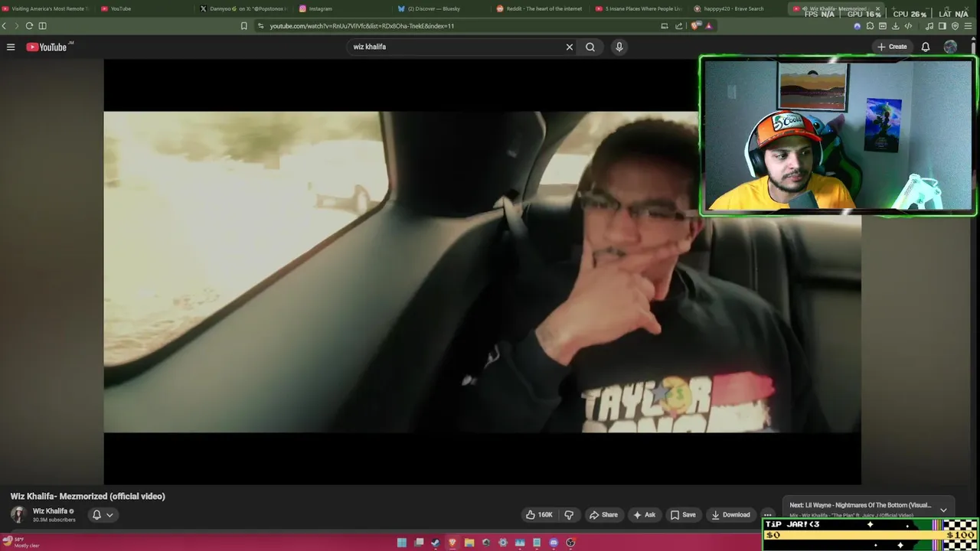This screenshot has width=980, height=551.
Task: Open the Brave VPN shield icon
Action: point(955,26)
